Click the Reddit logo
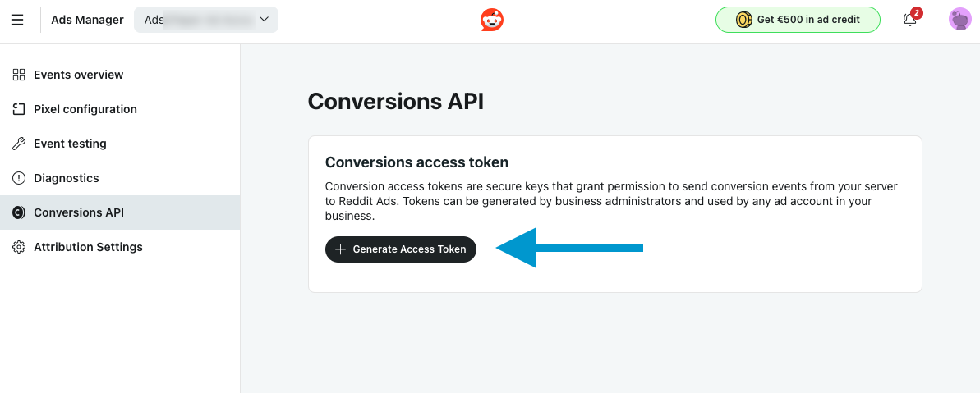This screenshot has width=980, height=393. point(492,20)
